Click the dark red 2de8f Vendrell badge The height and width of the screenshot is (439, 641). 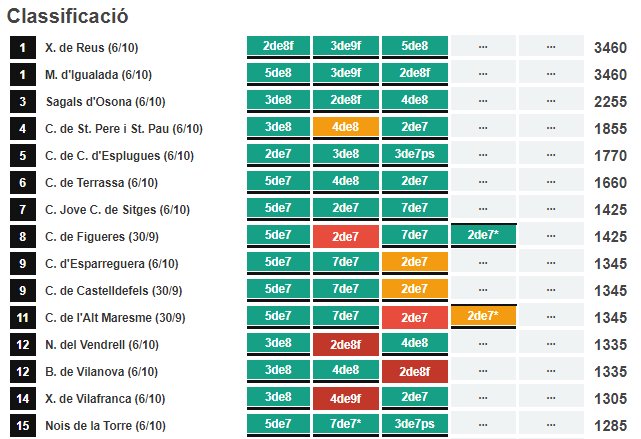coord(345,344)
